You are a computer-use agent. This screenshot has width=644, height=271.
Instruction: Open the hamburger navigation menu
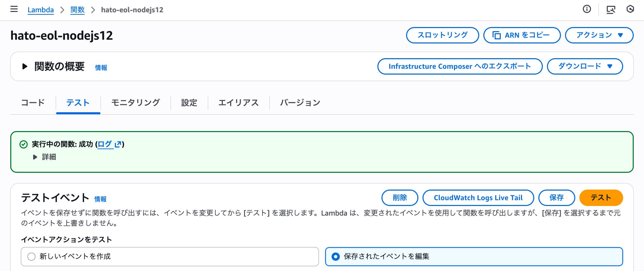click(14, 9)
